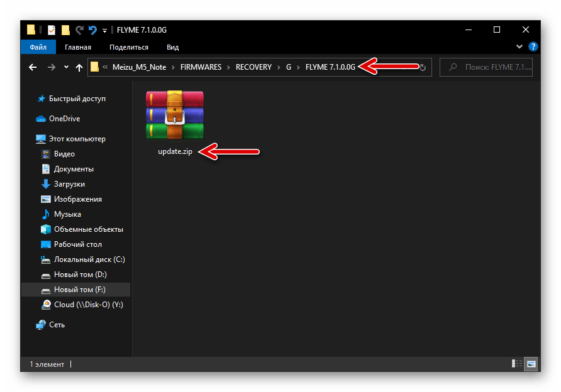Open the Файл menu tab

pos(38,47)
